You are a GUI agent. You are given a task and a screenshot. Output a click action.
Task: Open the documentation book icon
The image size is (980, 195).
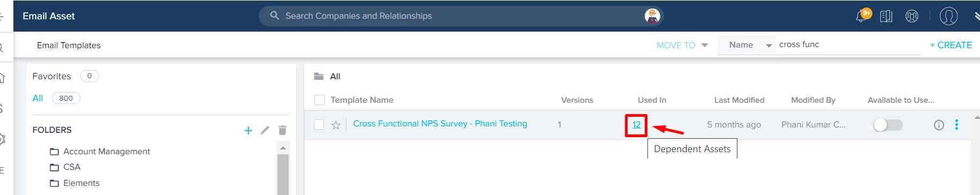886,16
